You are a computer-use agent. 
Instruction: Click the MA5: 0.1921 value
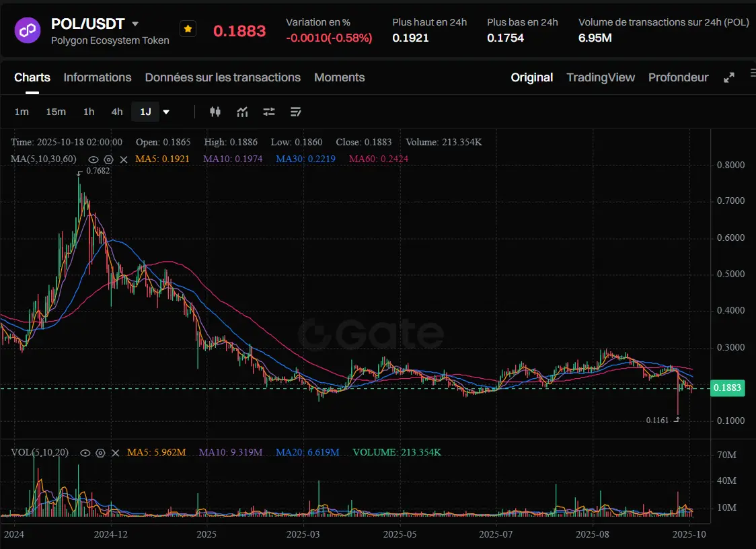162,159
